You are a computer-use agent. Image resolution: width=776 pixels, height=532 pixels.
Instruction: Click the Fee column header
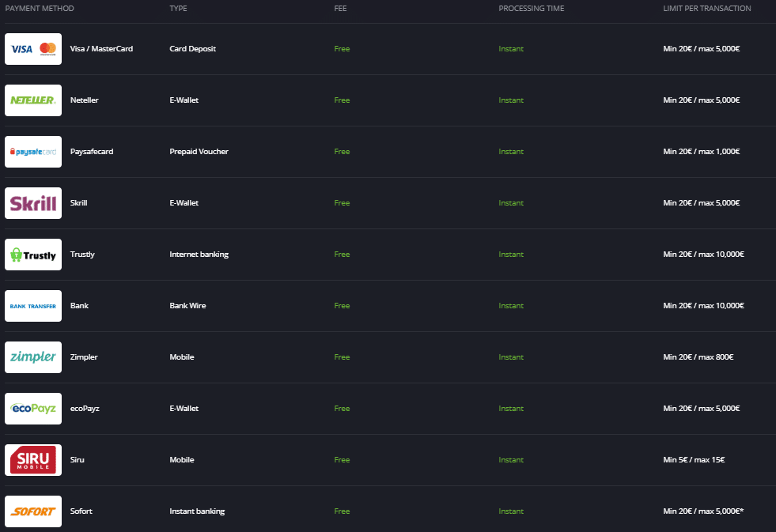[341, 9]
